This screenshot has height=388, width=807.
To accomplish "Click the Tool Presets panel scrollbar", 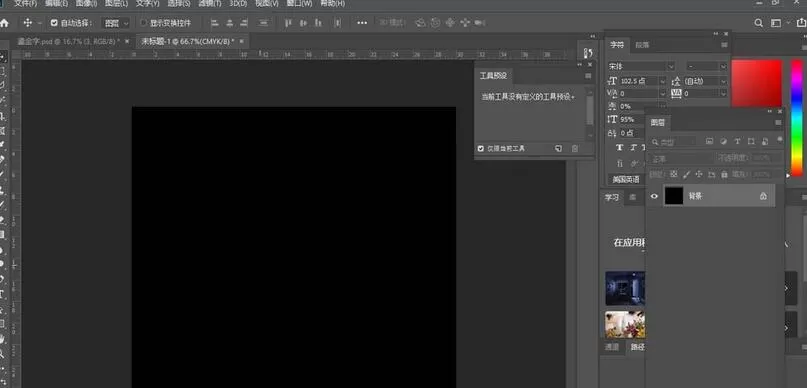I will (590, 111).
